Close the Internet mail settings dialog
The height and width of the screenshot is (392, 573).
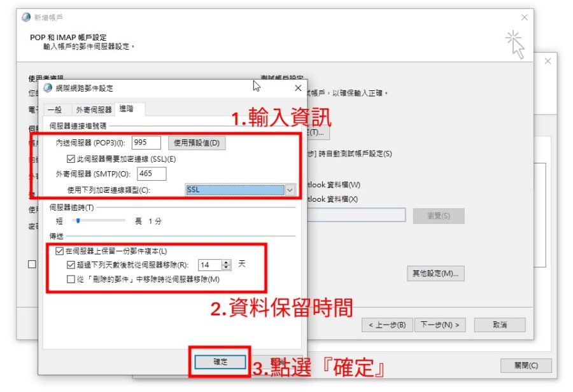click(298, 88)
